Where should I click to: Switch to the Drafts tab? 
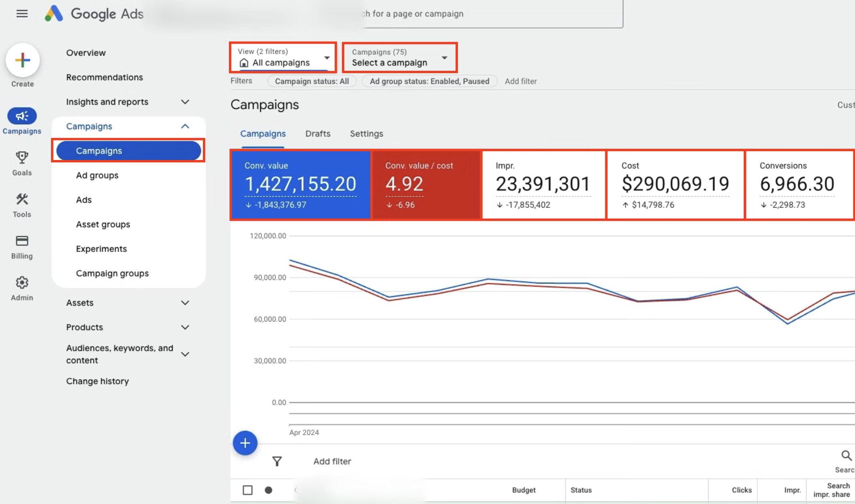pos(317,134)
